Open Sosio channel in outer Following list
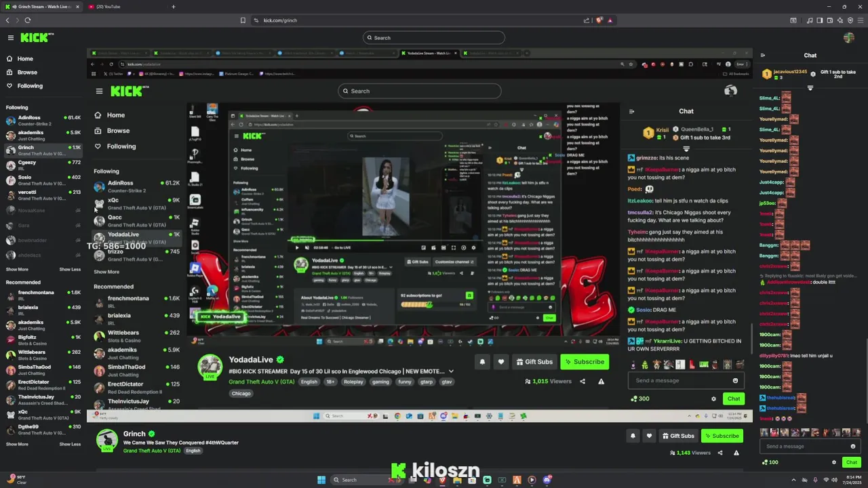The width and height of the screenshot is (868, 488). pos(42,180)
